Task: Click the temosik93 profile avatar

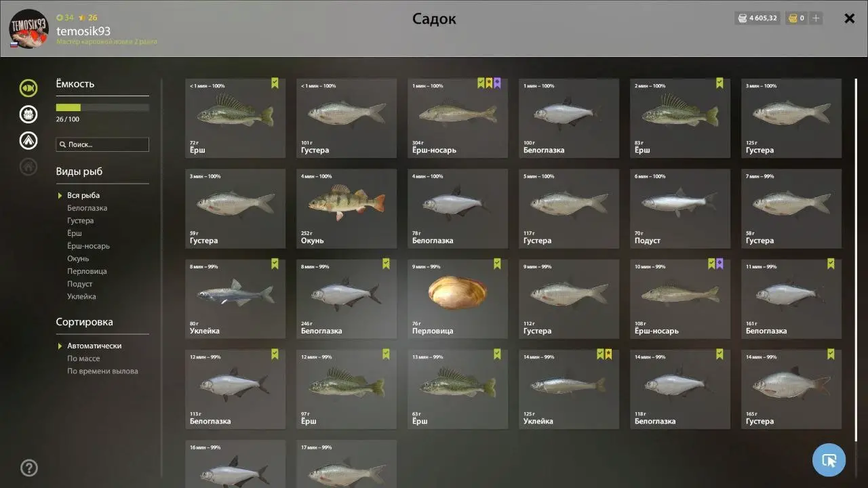Action: tap(28, 28)
